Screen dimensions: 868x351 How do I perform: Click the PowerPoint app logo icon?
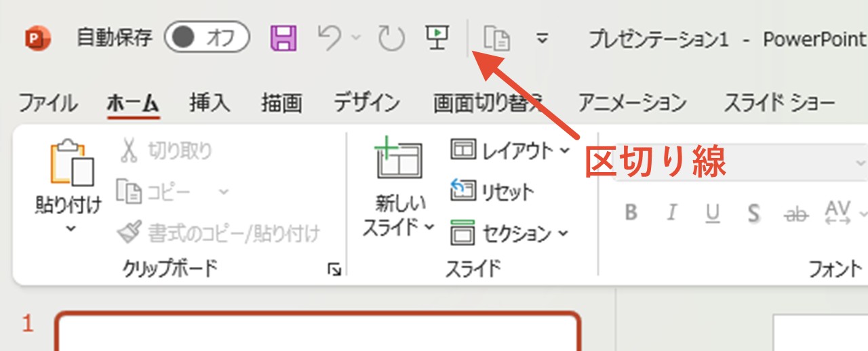(x=37, y=39)
